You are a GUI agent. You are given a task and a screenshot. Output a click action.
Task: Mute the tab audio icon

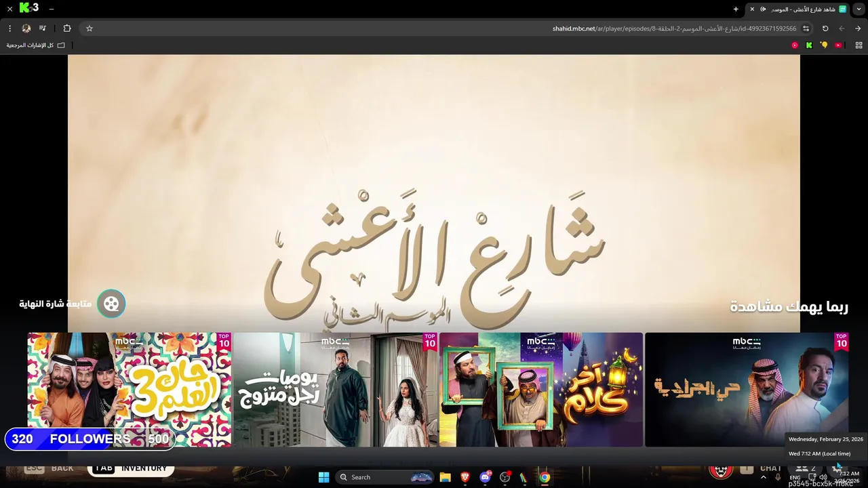click(x=764, y=9)
